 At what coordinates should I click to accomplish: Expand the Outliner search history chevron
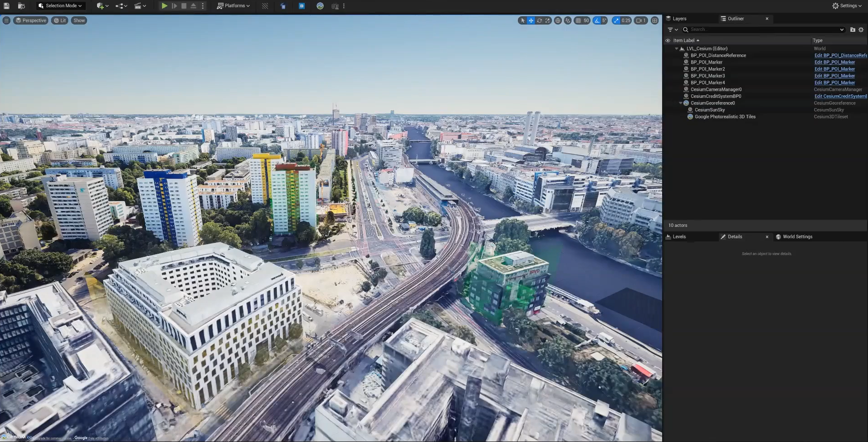[842, 29]
